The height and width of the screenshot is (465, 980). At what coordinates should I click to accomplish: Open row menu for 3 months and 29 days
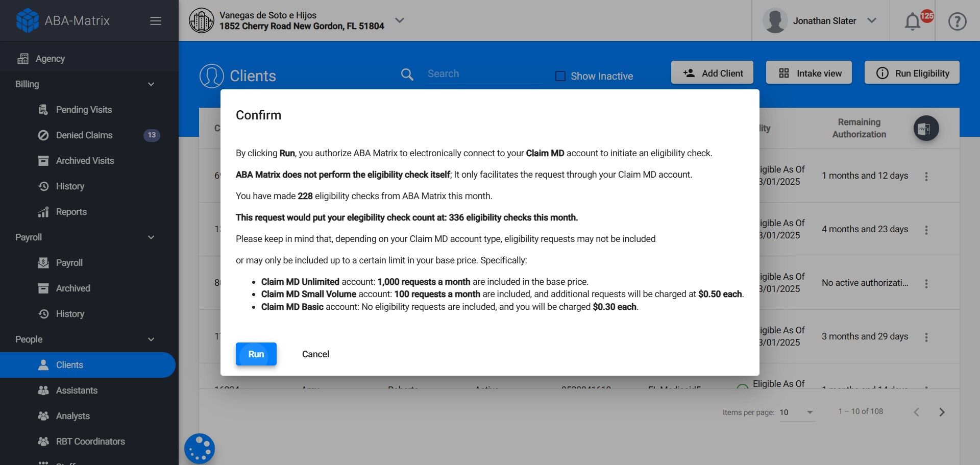point(926,337)
